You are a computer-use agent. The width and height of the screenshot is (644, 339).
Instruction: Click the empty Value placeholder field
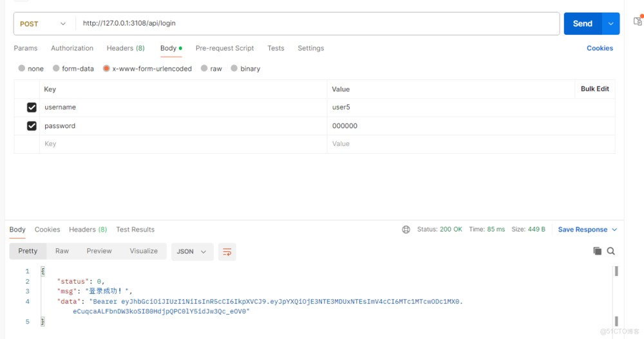[x=471, y=143]
